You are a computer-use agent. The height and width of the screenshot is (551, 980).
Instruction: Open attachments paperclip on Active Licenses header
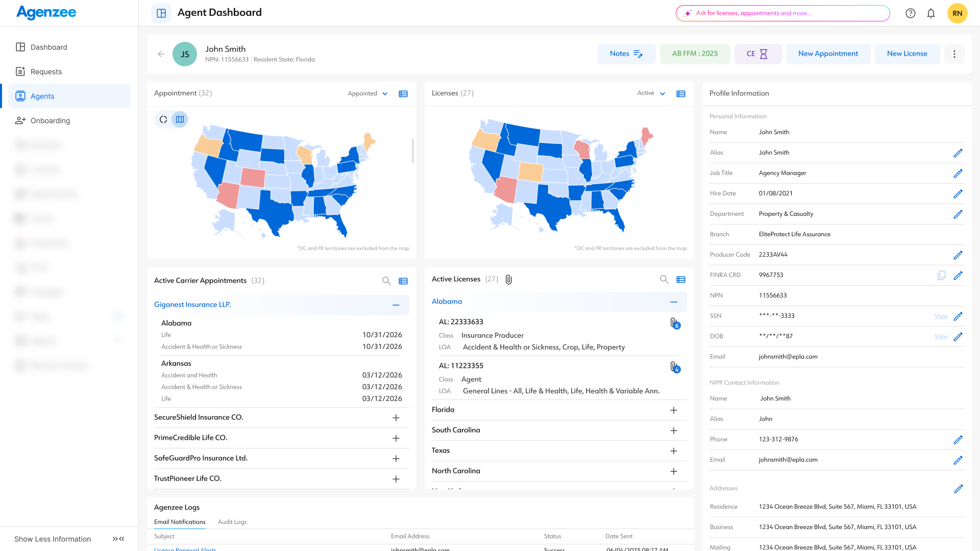click(508, 279)
